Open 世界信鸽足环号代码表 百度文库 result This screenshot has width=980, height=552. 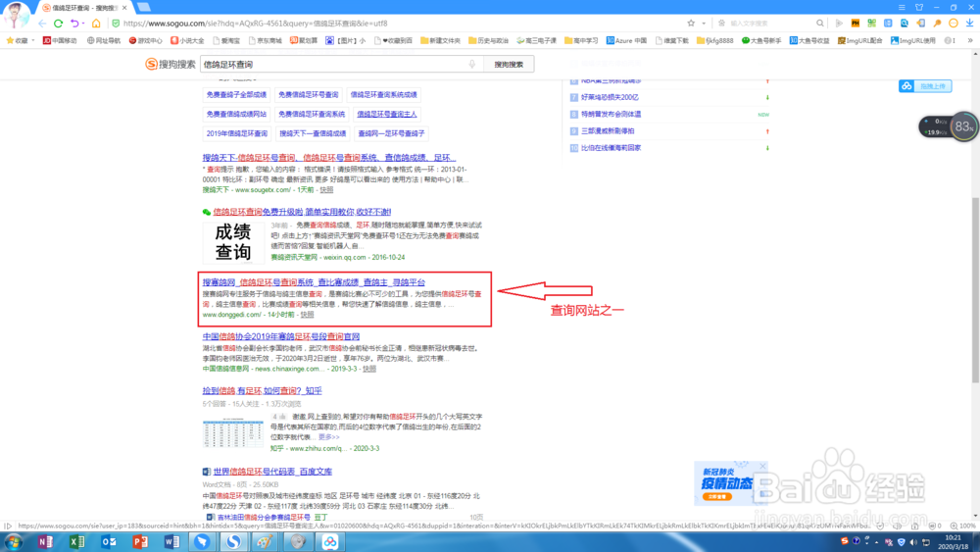tap(272, 472)
